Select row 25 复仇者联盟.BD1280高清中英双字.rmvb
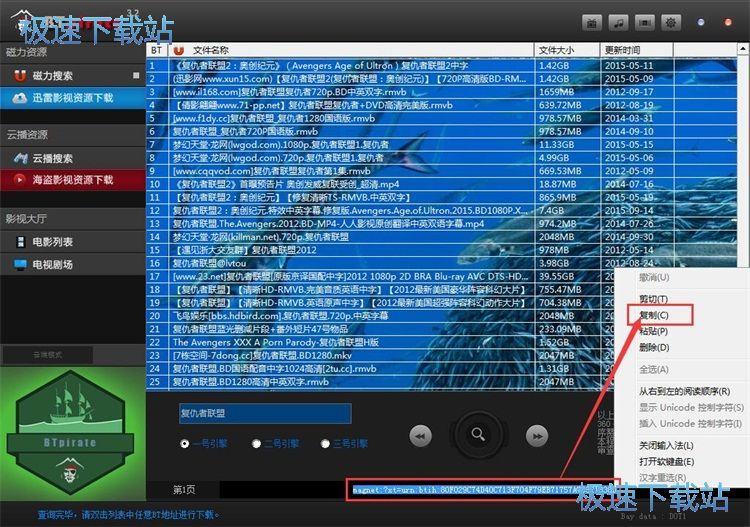 pos(380,382)
